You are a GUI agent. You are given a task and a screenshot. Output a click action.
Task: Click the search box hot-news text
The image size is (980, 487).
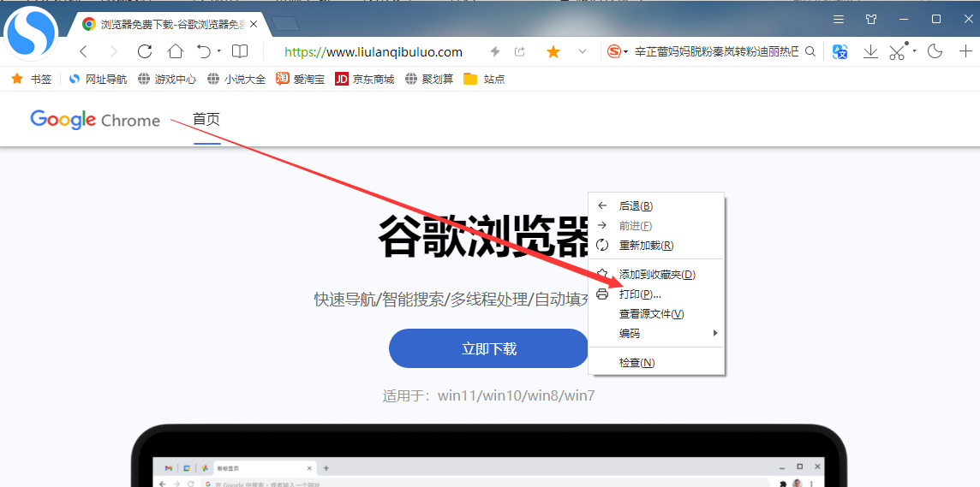coord(716,52)
